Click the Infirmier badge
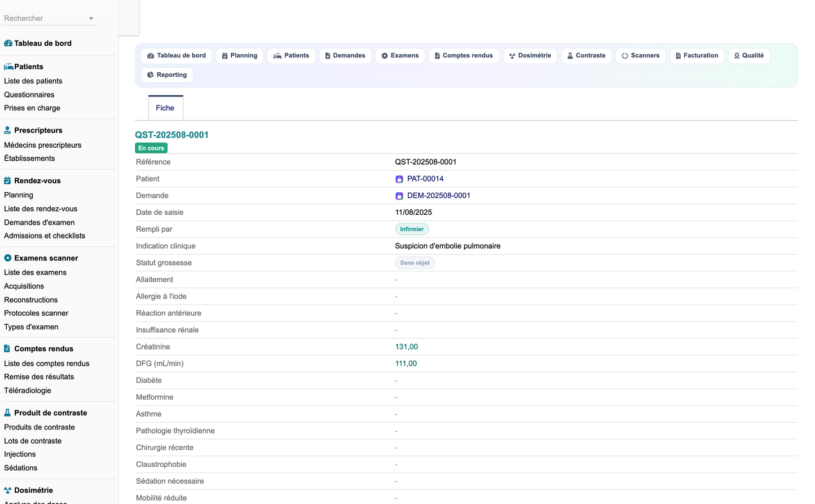 click(412, 229)
